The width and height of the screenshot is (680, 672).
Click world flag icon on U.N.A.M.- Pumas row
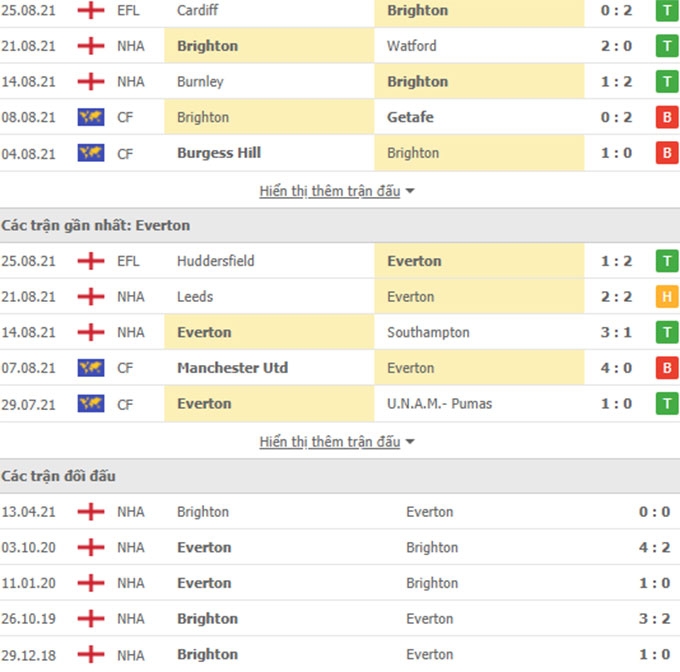[91, 404]
